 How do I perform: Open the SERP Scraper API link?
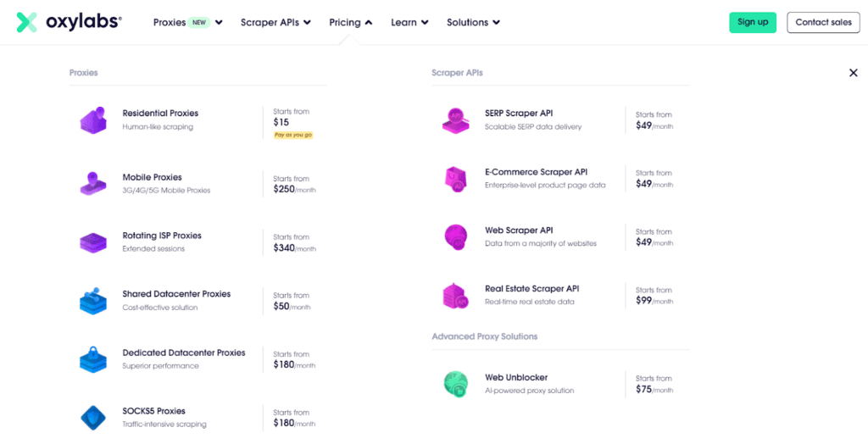(x=519, y=113)
